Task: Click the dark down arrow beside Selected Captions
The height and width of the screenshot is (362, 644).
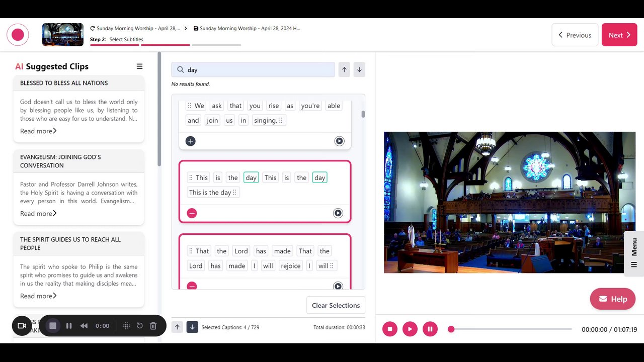Action: point(192,327)
